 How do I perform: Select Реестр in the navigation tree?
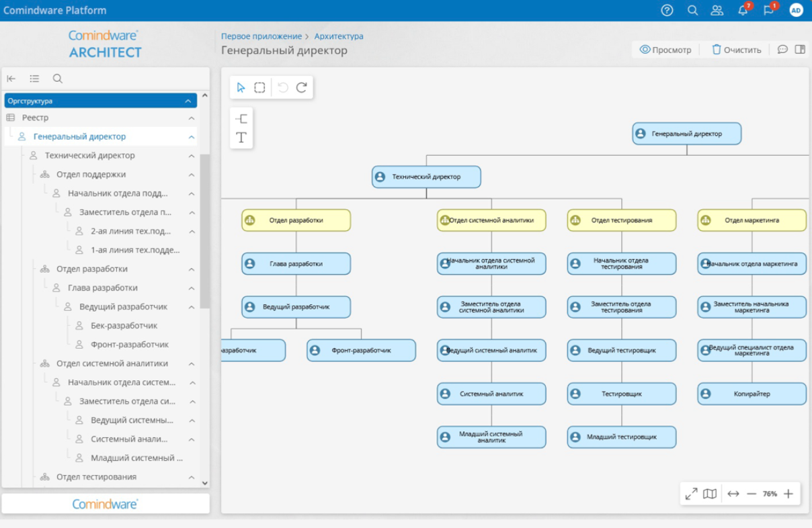click(35, 118)
